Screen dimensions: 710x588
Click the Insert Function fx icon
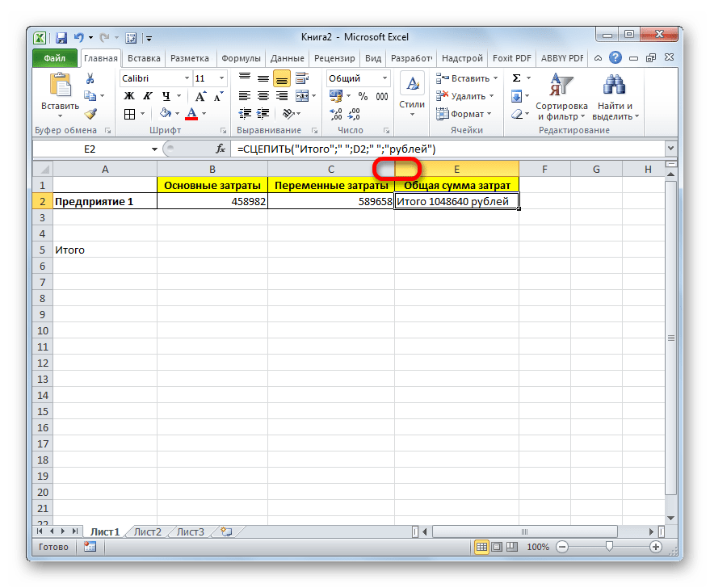(220, 149)
